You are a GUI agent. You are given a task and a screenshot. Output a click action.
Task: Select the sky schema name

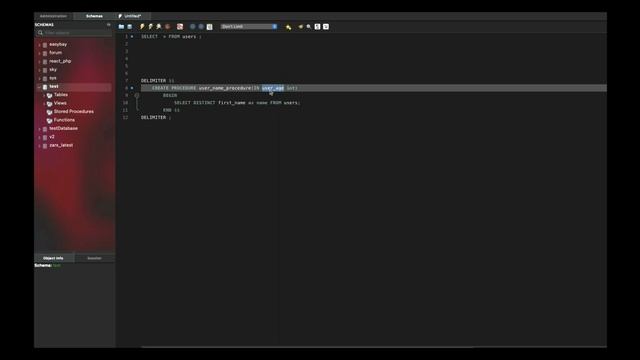[53, 69]
